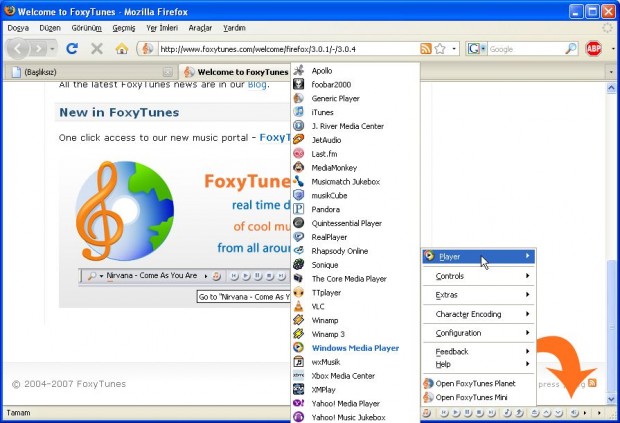This screenshot has width=620, height=423.
Task: Choose Rhapsody Online player
Action: tap(355, 251)
